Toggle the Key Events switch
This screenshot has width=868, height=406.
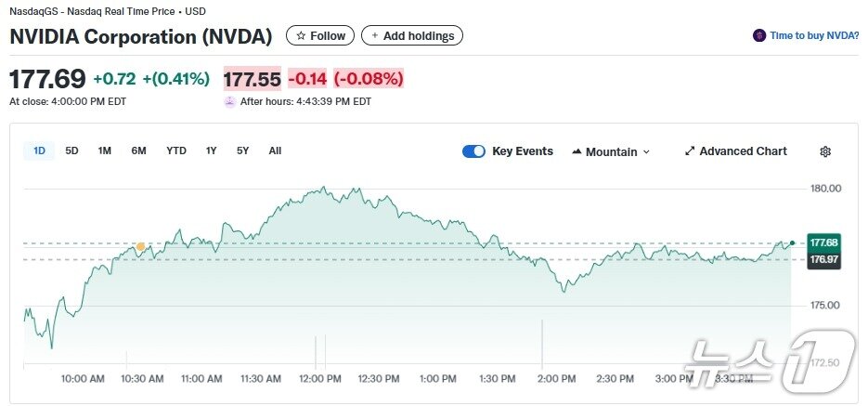coord(473,151)
